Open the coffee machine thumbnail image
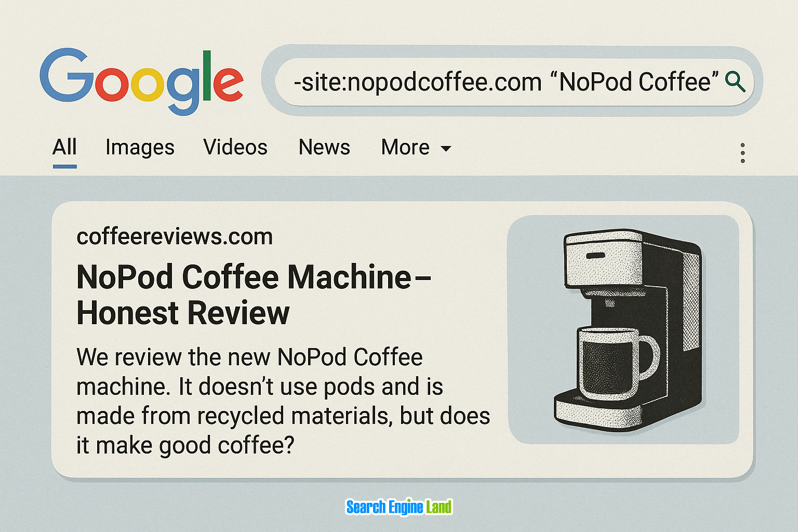This screenshot has width=798, height=532. click(623, 329)
